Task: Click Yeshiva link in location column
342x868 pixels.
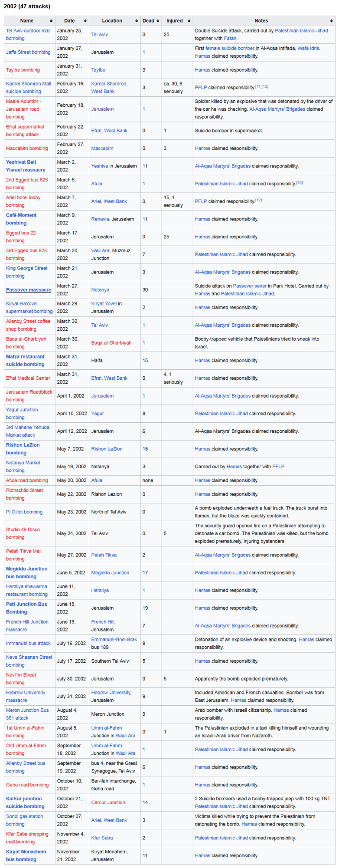Action: click(99, 166)
